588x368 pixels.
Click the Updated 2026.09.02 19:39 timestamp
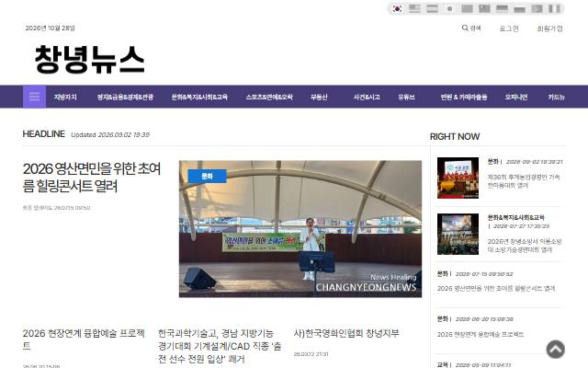point(110,134)
